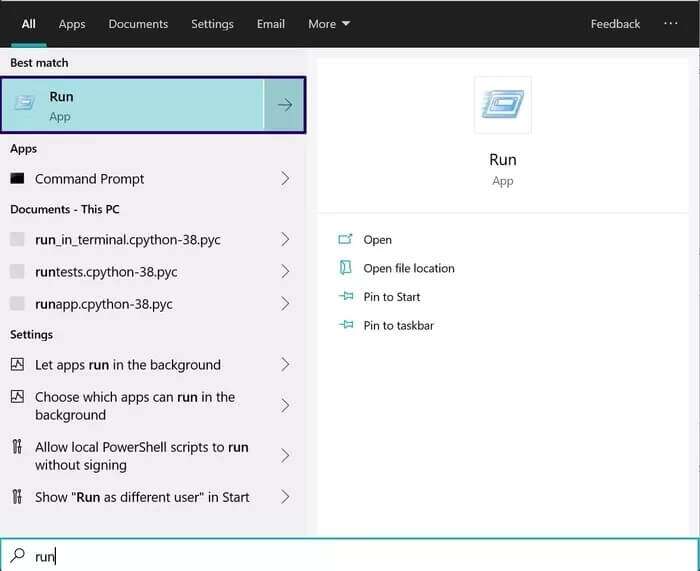
Task: Click the Allow local PowerShell scripts icon
Action: point(17,446)
